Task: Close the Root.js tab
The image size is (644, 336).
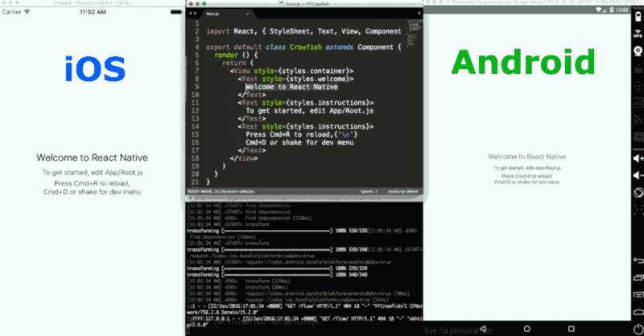Action: pos(248,14)
